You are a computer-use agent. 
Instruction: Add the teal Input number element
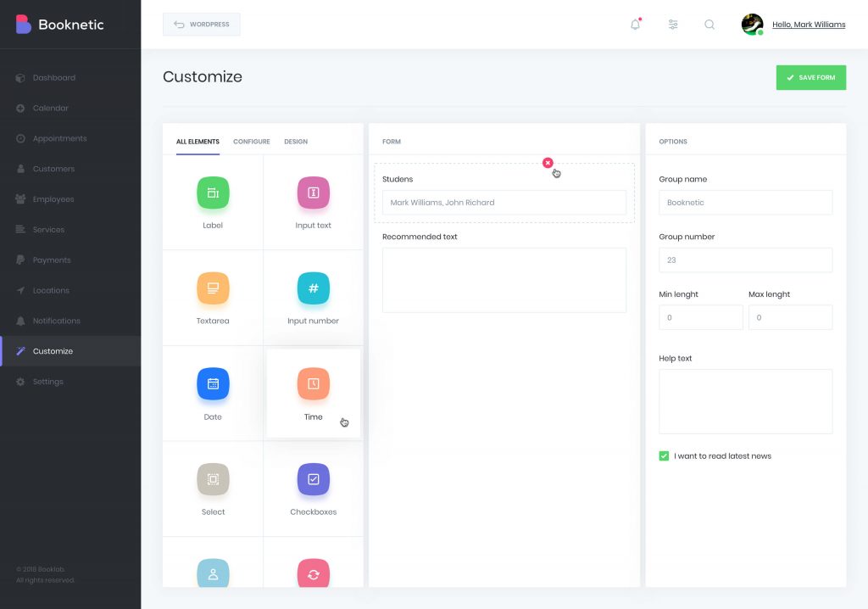coord(314,298)
